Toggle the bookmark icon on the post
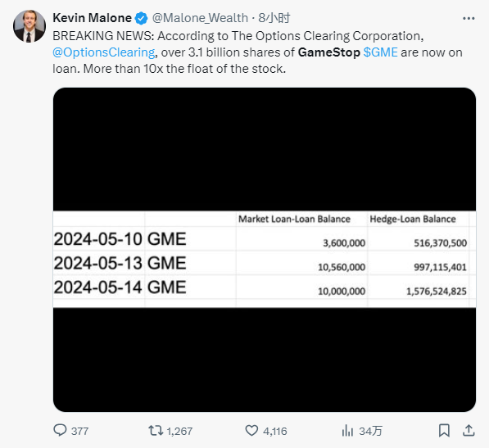 coord(444,431)
